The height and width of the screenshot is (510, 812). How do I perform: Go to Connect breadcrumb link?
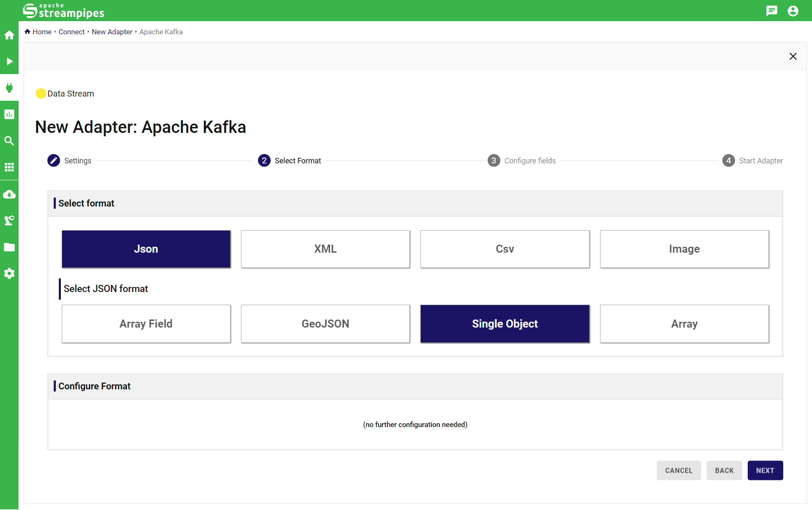71,32
